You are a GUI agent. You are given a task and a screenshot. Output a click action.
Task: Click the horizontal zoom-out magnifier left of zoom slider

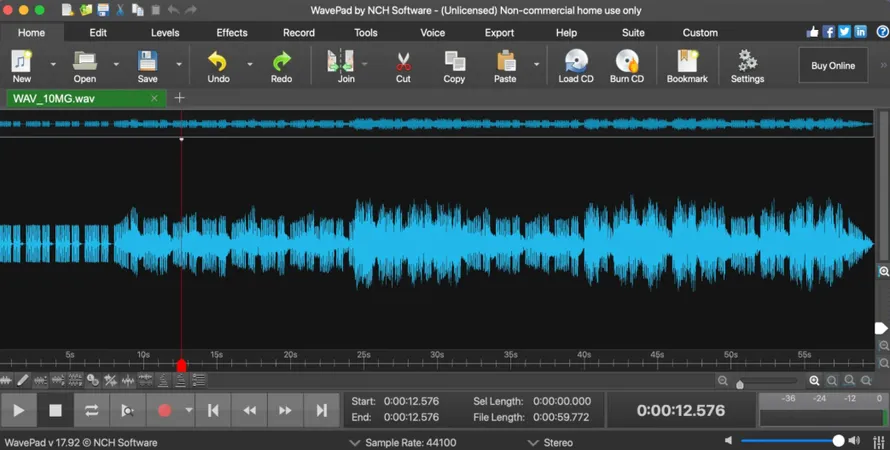[x=723, y=381]
